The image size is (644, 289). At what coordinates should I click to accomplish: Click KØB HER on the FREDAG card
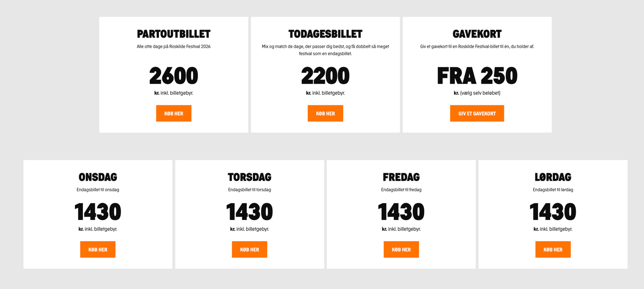tap(401, 249)
